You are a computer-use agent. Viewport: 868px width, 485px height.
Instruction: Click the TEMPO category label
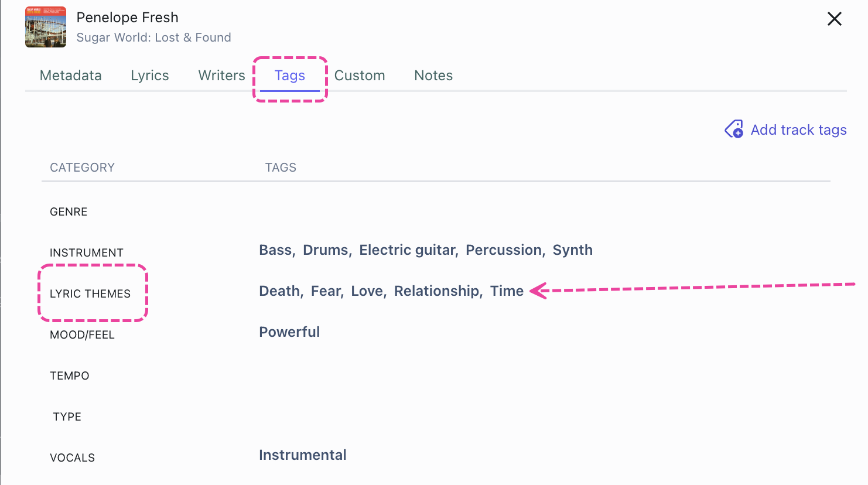pyautogui.click(x=70, y=375)
